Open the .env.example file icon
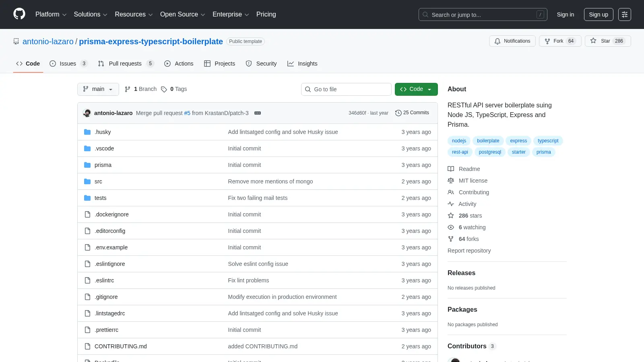Screen dimensions: 644x362 point(87,247)
